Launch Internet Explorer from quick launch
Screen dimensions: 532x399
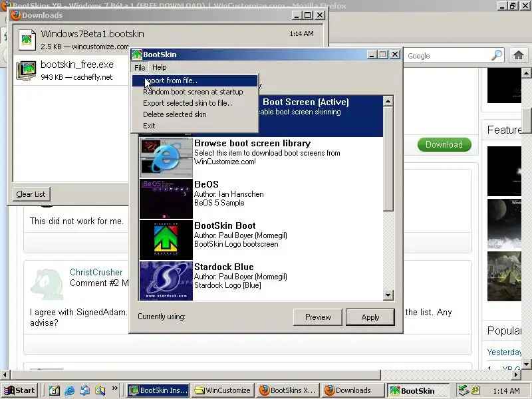click(x=69, y=390)
